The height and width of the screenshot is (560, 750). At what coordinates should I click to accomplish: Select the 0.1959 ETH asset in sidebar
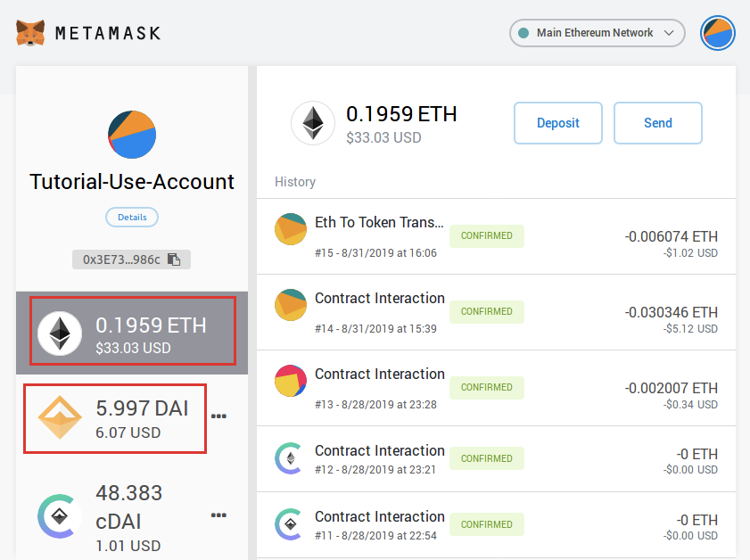point(132,333)
